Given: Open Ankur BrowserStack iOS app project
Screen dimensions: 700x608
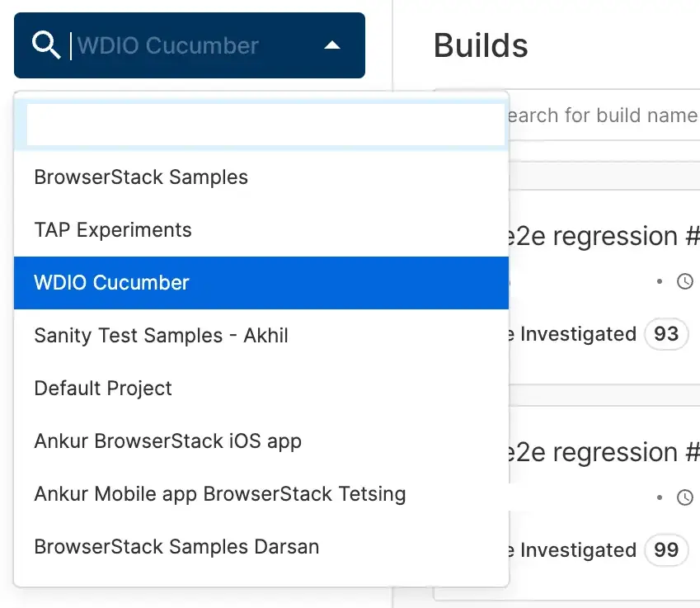Looking at the screenshot, I should coord(167,441).
